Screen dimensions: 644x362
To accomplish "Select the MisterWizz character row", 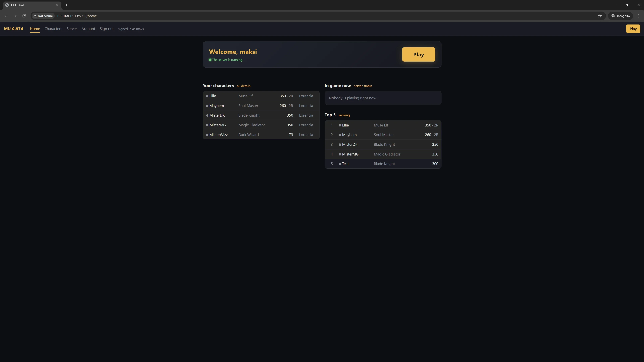I will tap(261, 135).
